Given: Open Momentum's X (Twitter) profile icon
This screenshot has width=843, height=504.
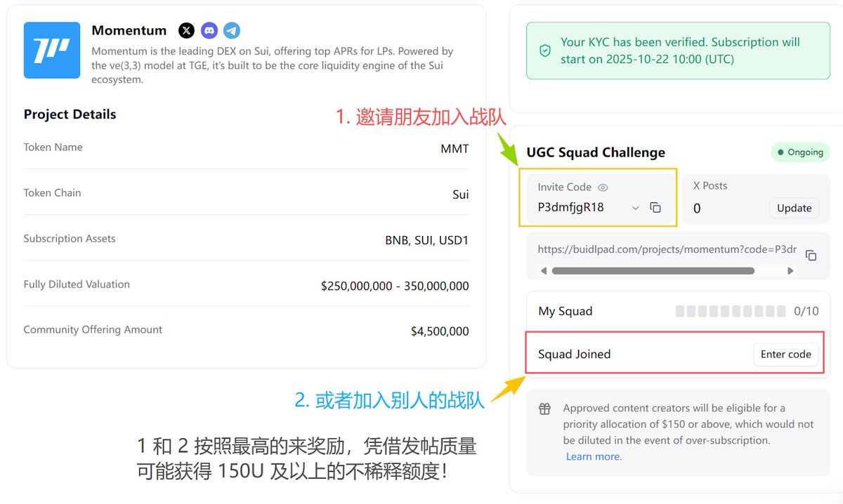Looking at the screenshot, I should [x=186, y=30].
